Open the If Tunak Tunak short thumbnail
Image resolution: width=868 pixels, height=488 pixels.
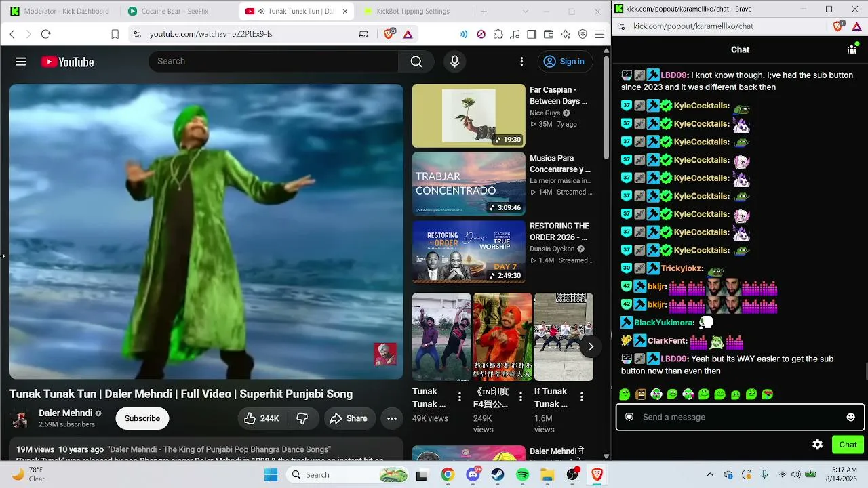point(564,337)
